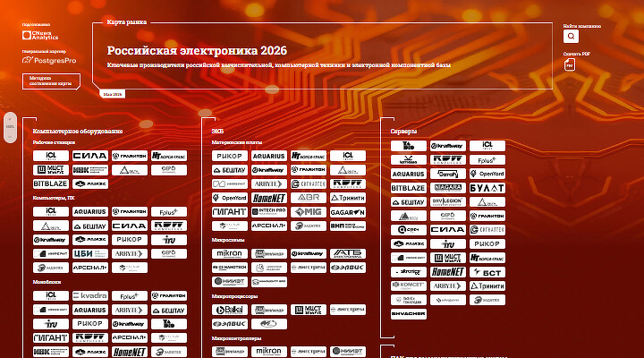Select Fplus logo under Серверы

click(487, 160)
